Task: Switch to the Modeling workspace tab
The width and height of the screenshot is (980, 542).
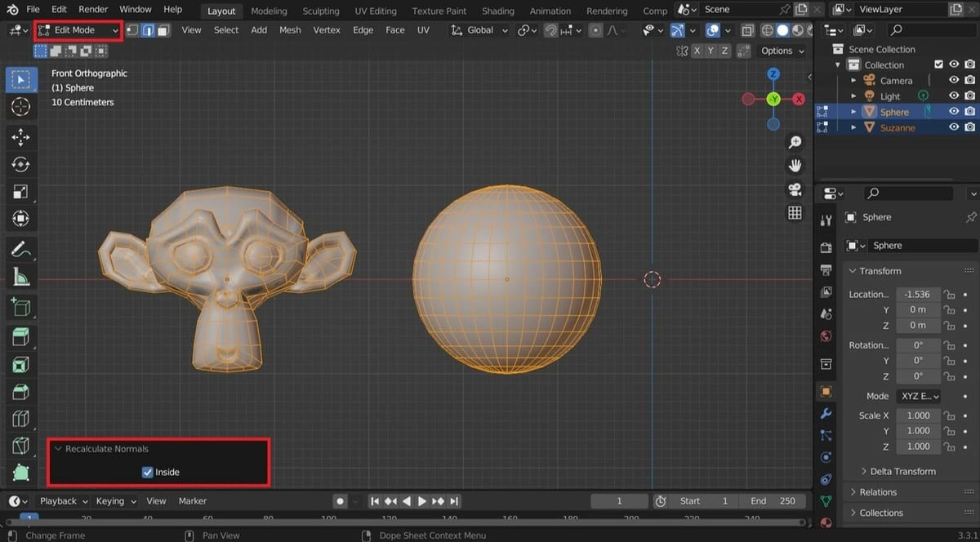Action: [269, 11]
